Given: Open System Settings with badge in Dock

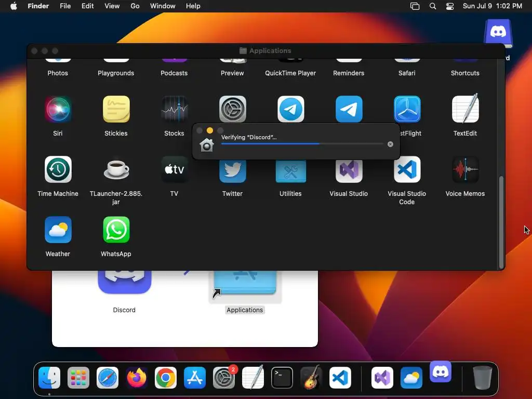Looking at the screenshot, I should [x=224, y=378].
